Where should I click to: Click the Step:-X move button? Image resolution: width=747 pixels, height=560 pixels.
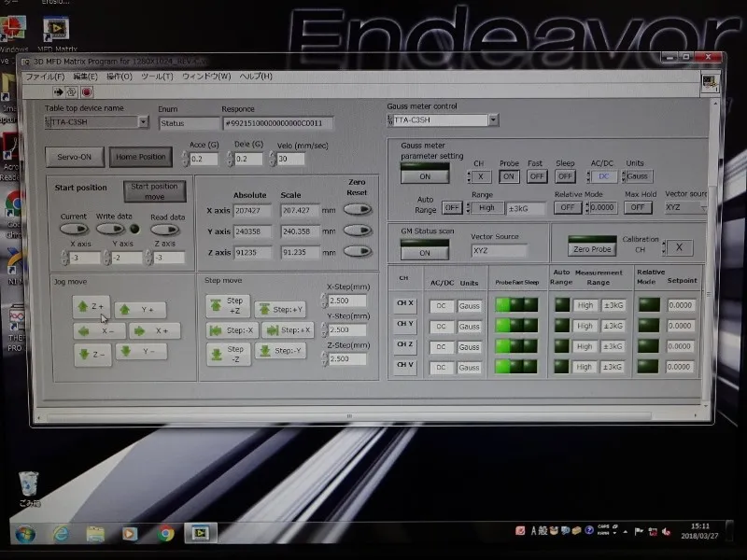pos(233,330)
